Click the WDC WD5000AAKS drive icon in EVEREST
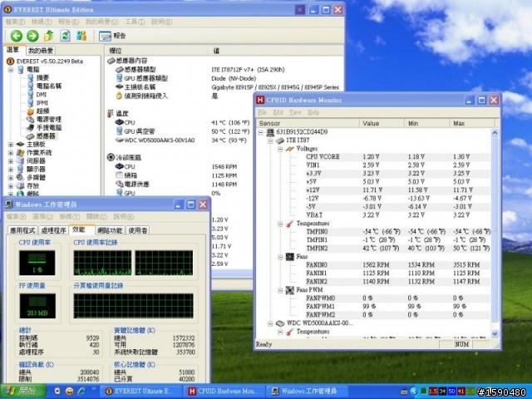 (x=120, y=140)
